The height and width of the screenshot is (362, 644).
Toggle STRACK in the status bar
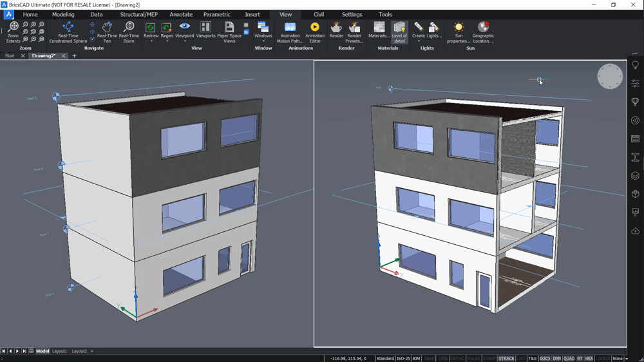[x=506, y=359]
